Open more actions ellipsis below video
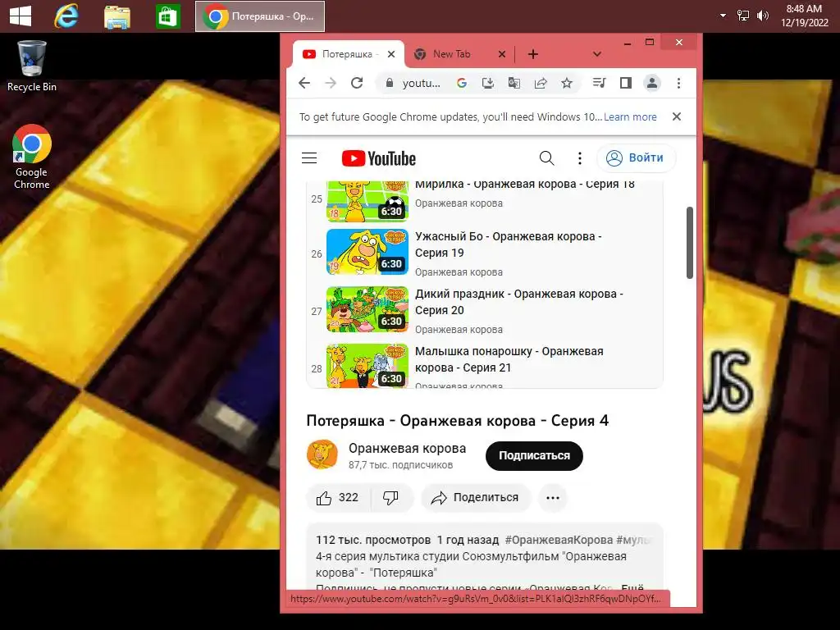 point(553,498)
